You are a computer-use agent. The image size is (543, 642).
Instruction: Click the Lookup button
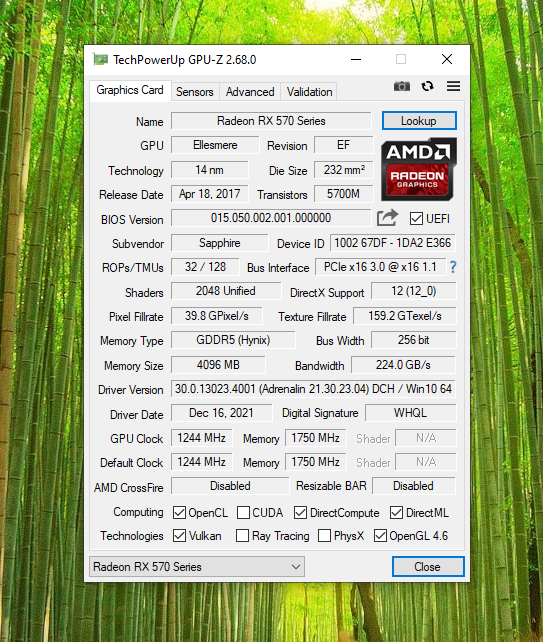pyautogui.click(x=419, y=121)
